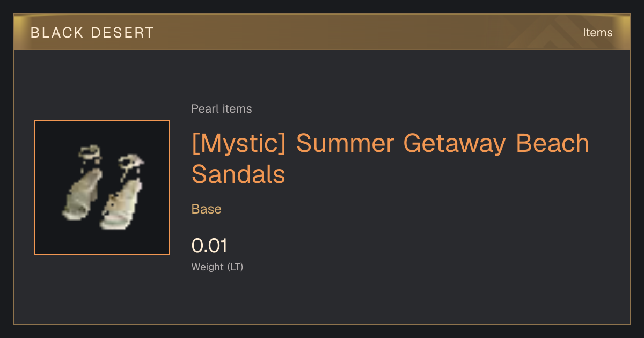Click the word Sandals on the second title line

238,174
